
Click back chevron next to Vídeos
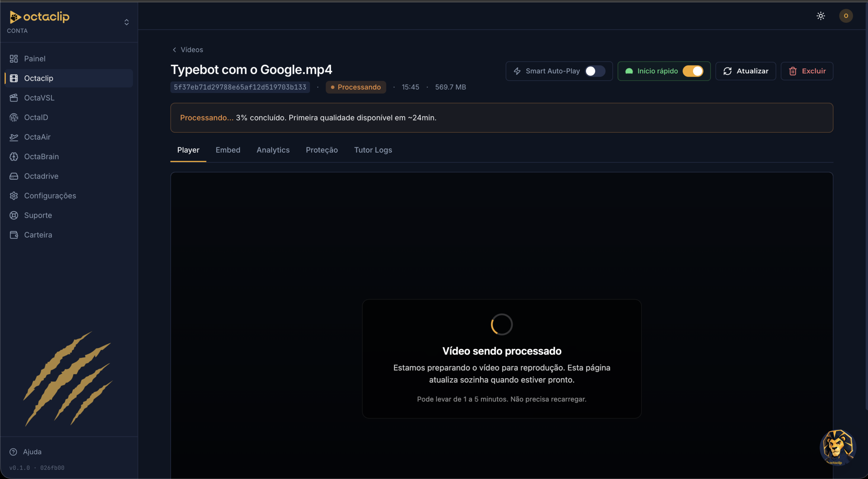174,50
